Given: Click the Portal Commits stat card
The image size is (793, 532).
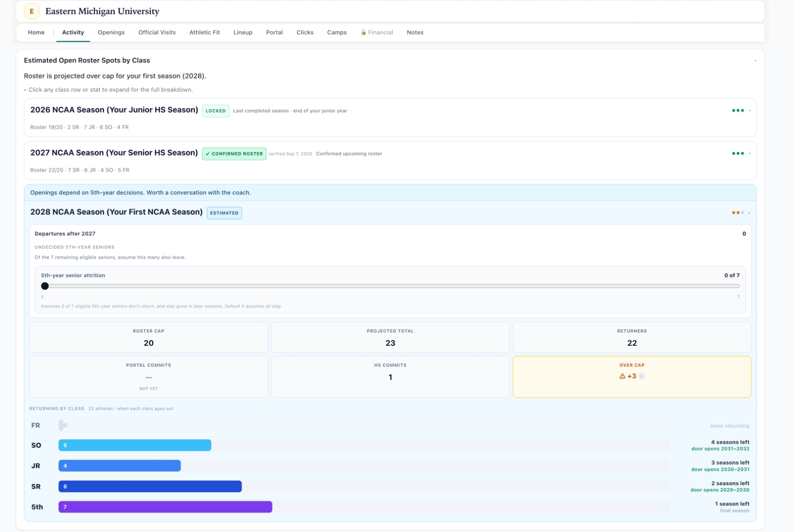Looking at the screenshot, I should pyautogui.click(x=148, y=377).
